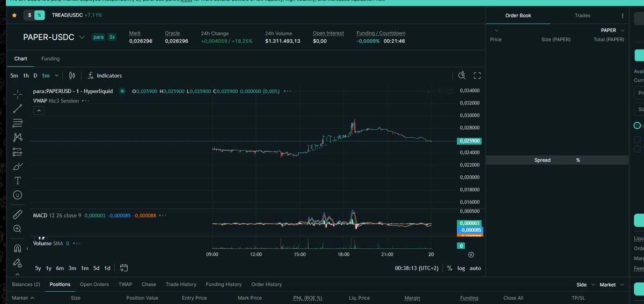Switch display to dollar mode
Viewport: 644px width, 304px height.
[x=30, y=15]
